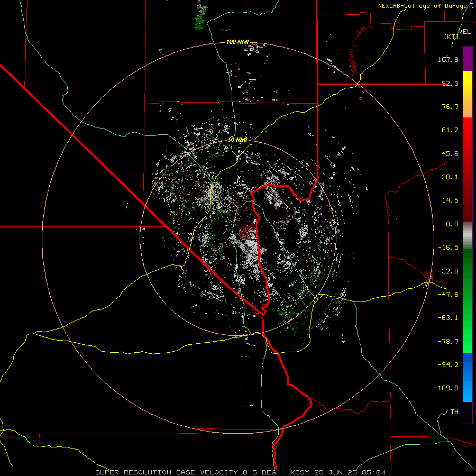Click the -47.6 legend value
This screenshot has width=476, height=476.
(448, 295)
